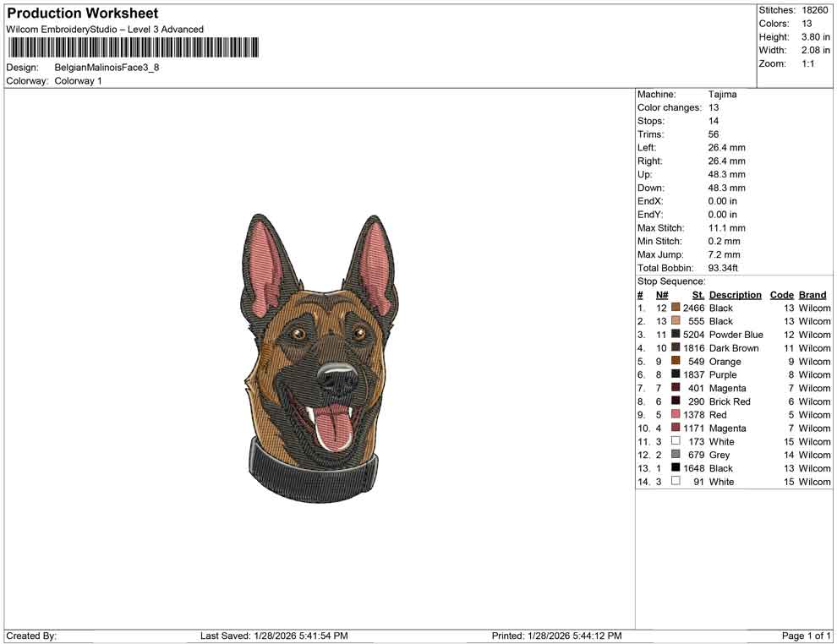The width and height of the screenshot is (837, 644).
Task: Sort by the Description column header
Action: tap(736, 294)
